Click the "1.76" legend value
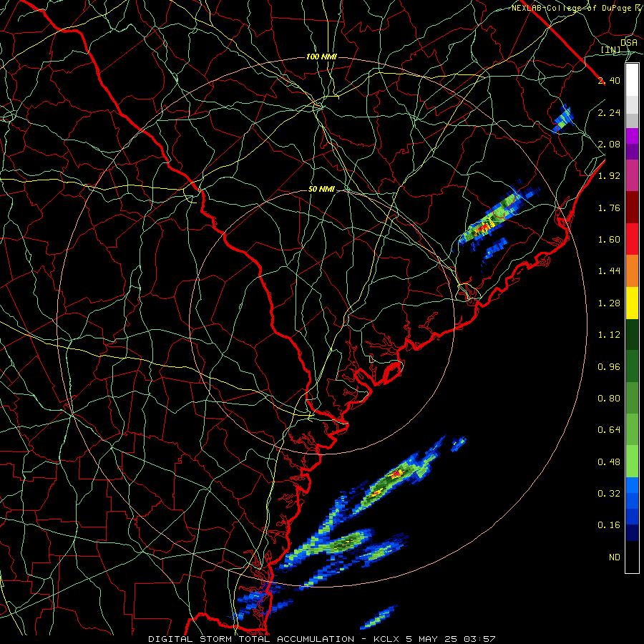The width and height of the screenshot is (644, 644). 609,208
